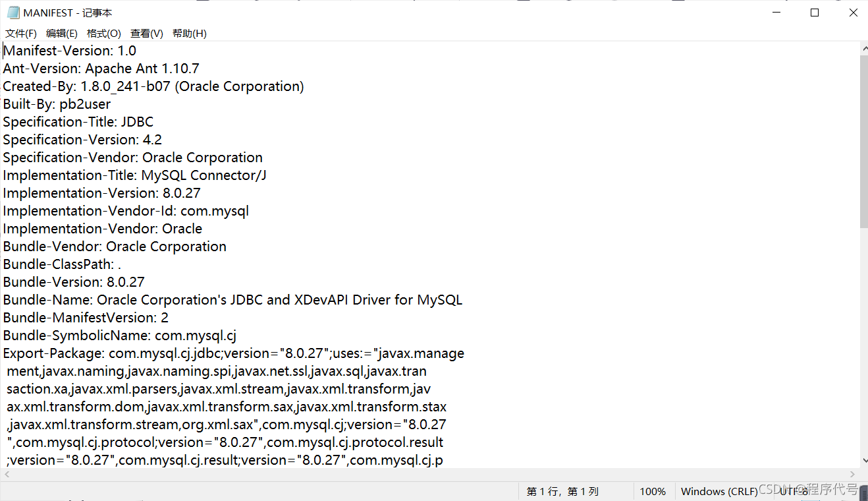The image size is (868, 501).
Task: Click the line 'Ant-Version: Apache Ant 1.10.7'
Action: pos(101,69)
